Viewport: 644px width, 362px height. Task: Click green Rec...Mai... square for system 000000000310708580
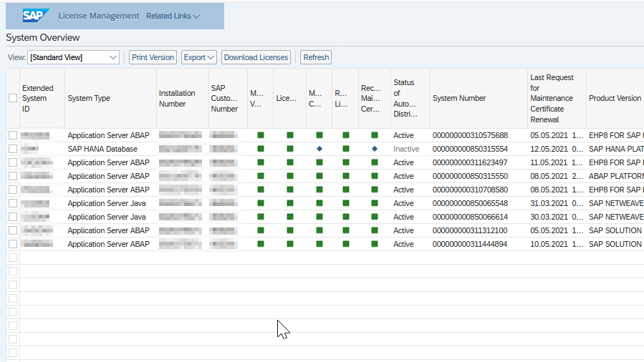(x=374, y=190)
